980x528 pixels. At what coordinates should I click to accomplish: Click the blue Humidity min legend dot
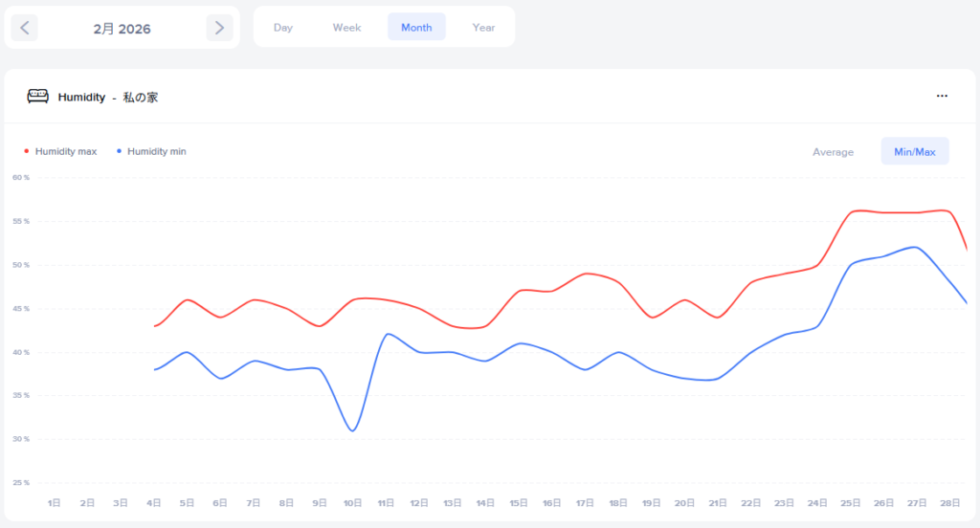119,151
